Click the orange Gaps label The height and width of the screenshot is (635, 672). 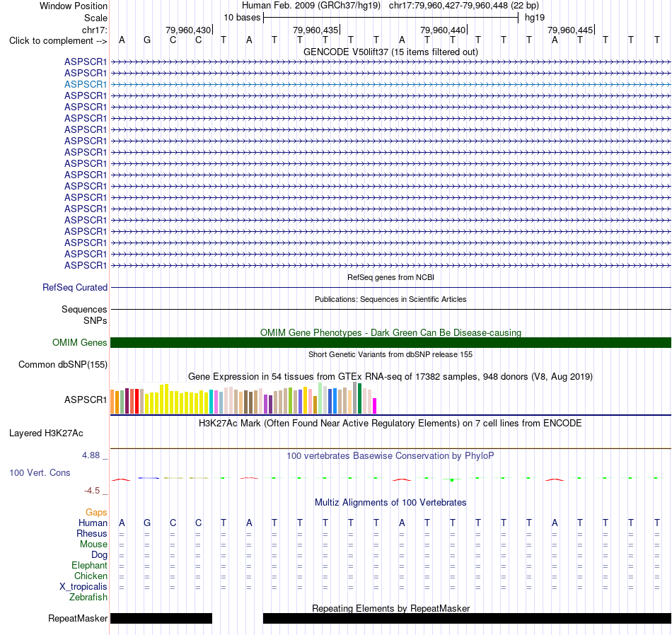tap(96, 513)
